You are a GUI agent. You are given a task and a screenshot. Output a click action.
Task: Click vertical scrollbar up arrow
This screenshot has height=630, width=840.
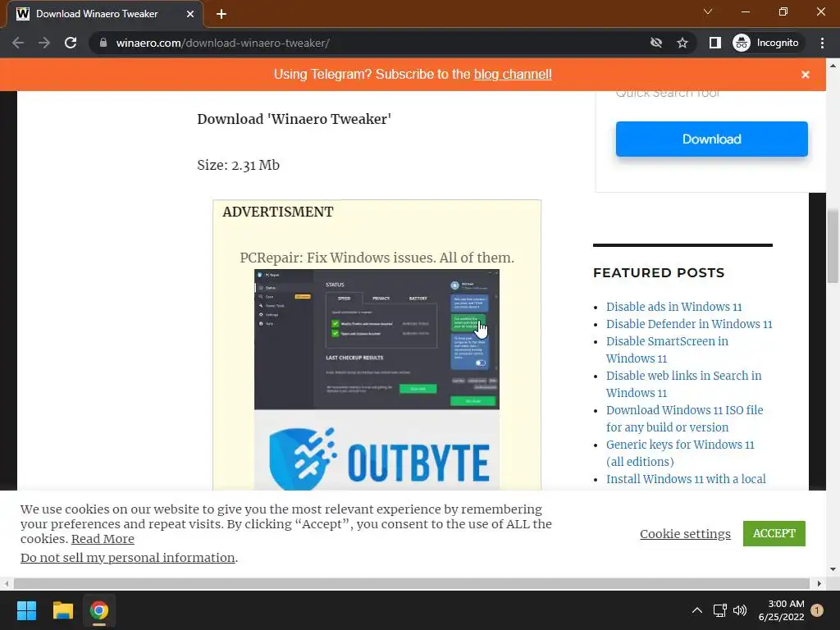point(833,66)
